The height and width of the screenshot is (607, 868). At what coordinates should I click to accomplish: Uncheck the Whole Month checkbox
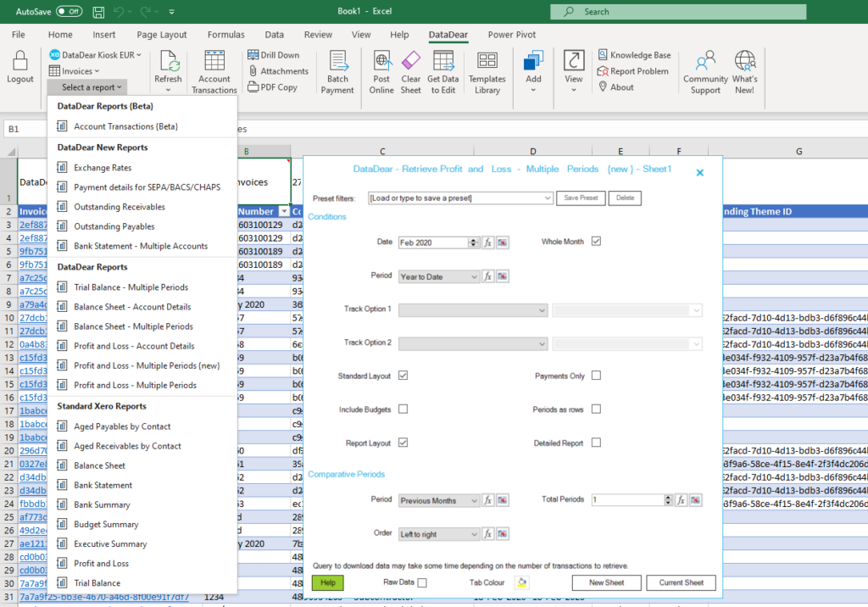596,242
